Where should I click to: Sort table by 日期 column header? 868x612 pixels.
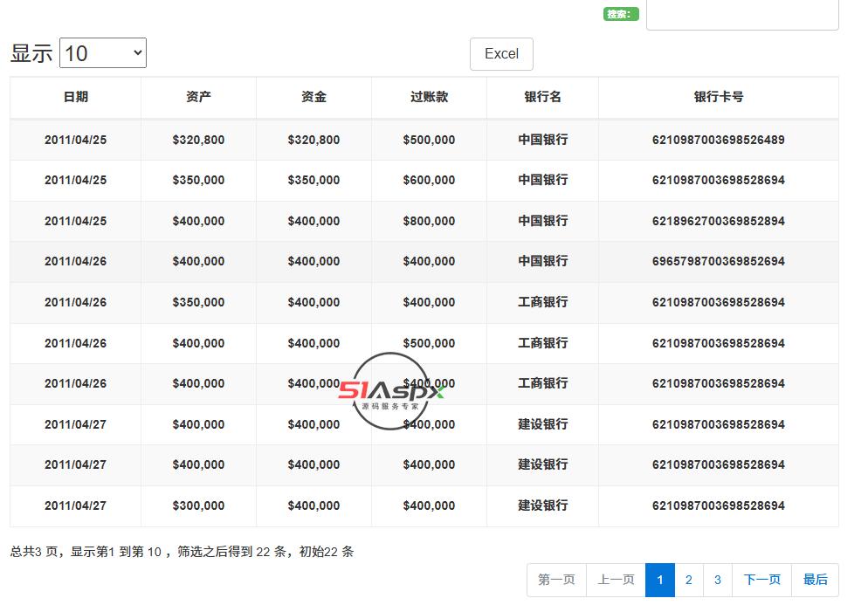[76, 97]
